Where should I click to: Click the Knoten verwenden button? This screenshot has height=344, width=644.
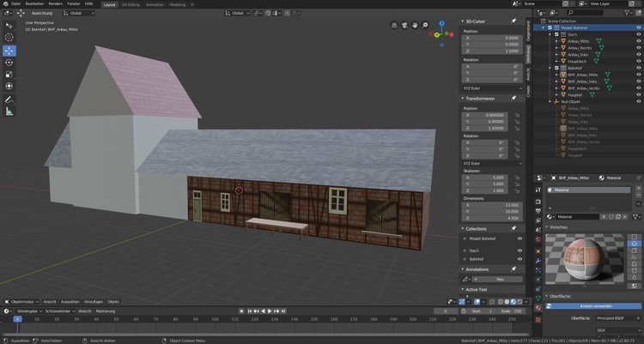click(x=592, y=306)
